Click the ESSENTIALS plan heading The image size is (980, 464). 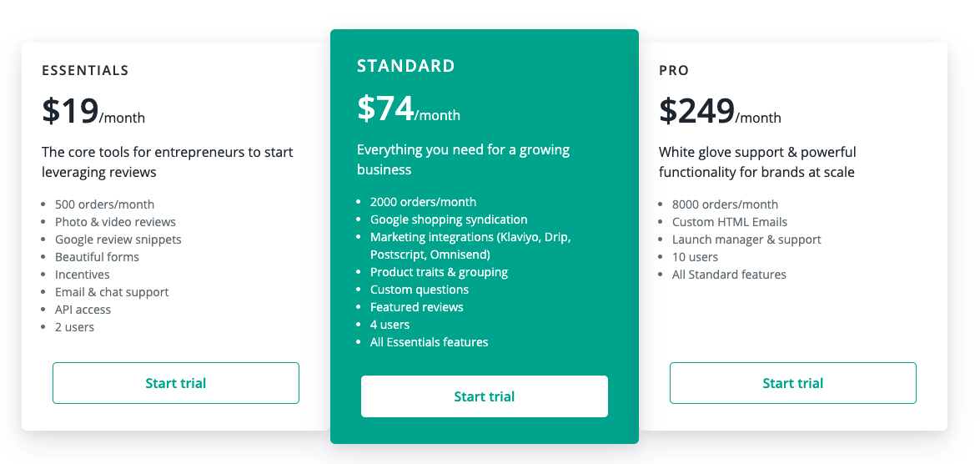coord(86,71)
